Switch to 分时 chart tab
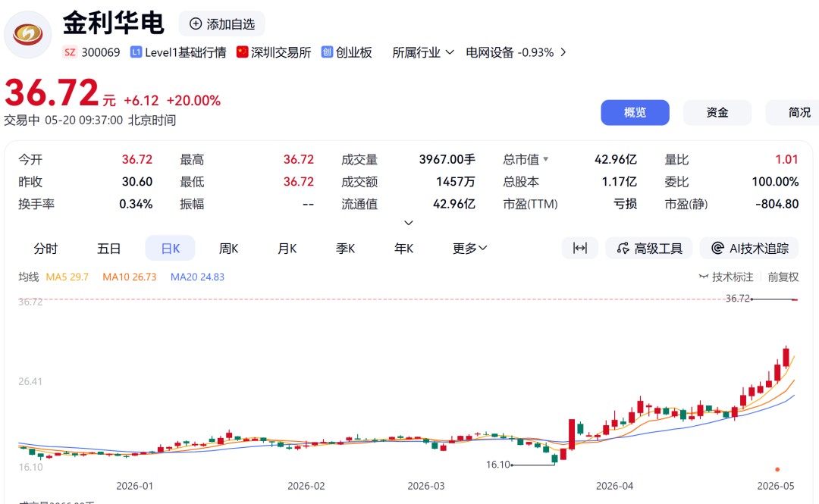This screenshot has height=504, width=819. pyautogui.click(x=45, y=248)
